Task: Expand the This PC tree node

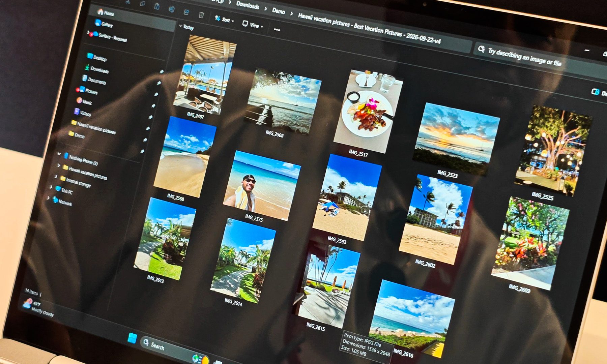Action: point(51,187)
